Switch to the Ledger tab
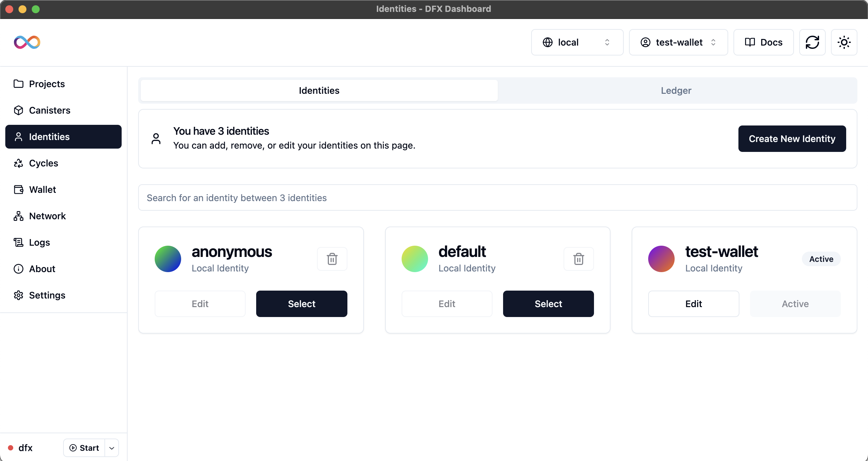This screenshot has width=868, height=461. 676,90
